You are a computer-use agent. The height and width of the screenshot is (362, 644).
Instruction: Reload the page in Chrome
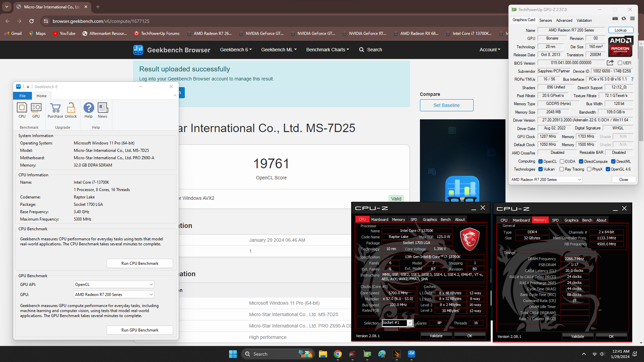pyautogui.click(x=32, y=21)
